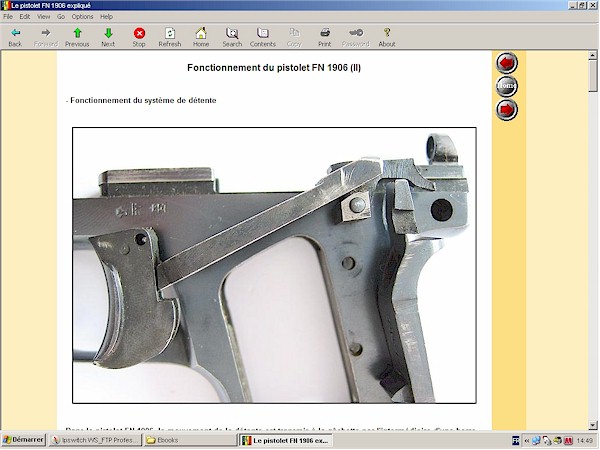
Task: Click the scrollbar up arrow
Action: coord(593,55)
